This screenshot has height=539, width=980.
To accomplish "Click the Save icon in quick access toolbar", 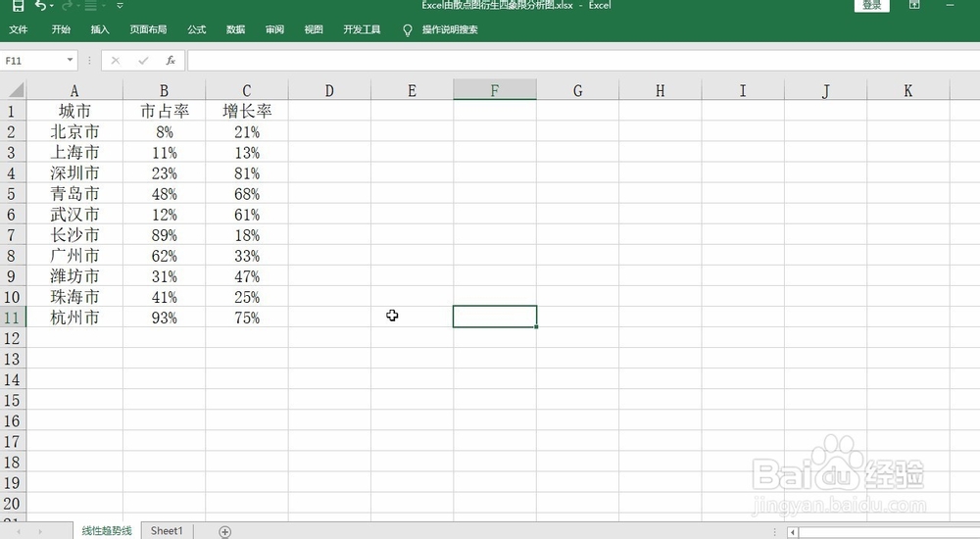I will coord(18,6).
